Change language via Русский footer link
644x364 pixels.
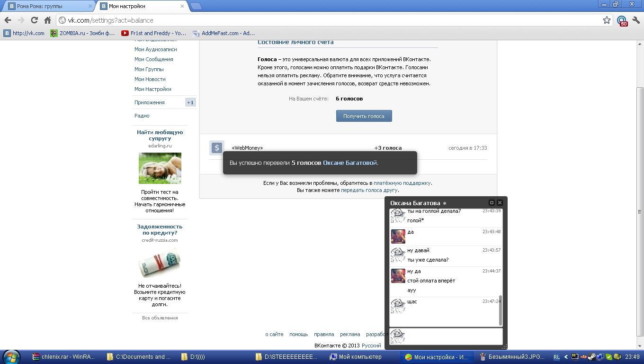[x=371, y=346]
